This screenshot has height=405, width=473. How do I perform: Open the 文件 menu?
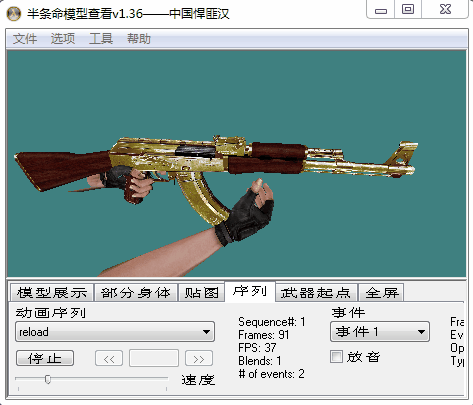[25, 39]
